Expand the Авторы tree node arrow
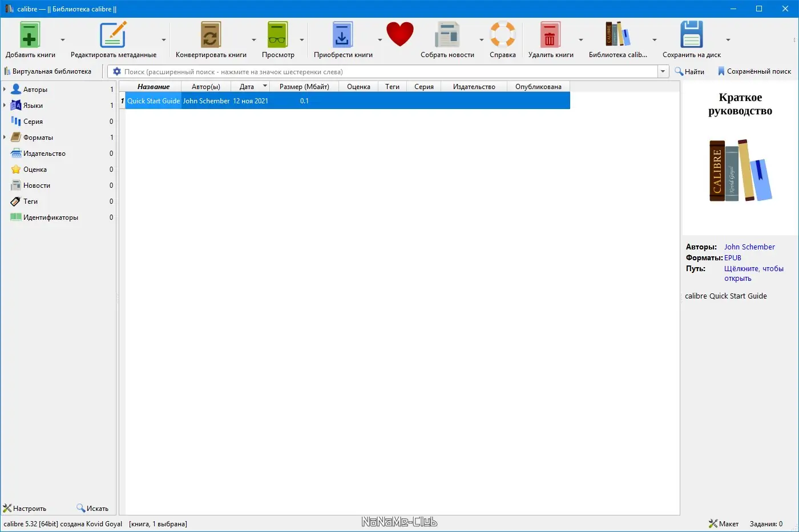Screen dimensions: 799x532 coord(5,89)
